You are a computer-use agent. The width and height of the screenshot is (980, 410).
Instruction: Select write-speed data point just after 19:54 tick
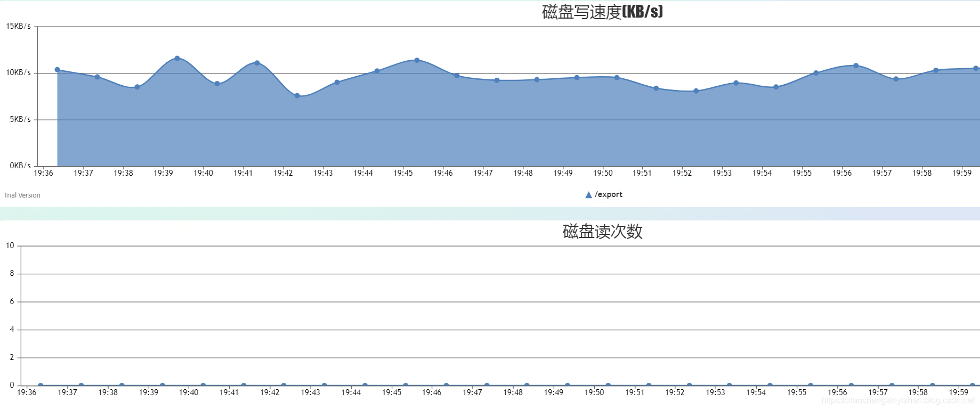776,87
